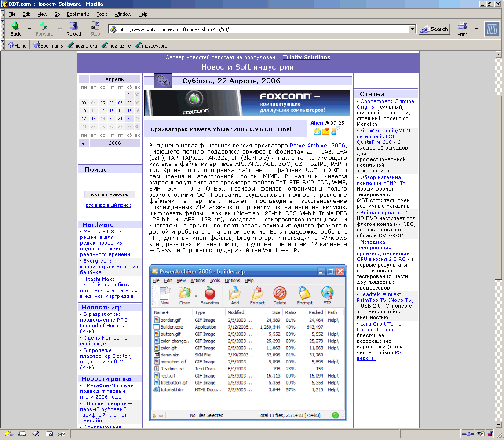Follow the 'расширенный поиск' link
Image resolution: width=504 pixels, height=440 pixels.
click(x=108, y=205)
